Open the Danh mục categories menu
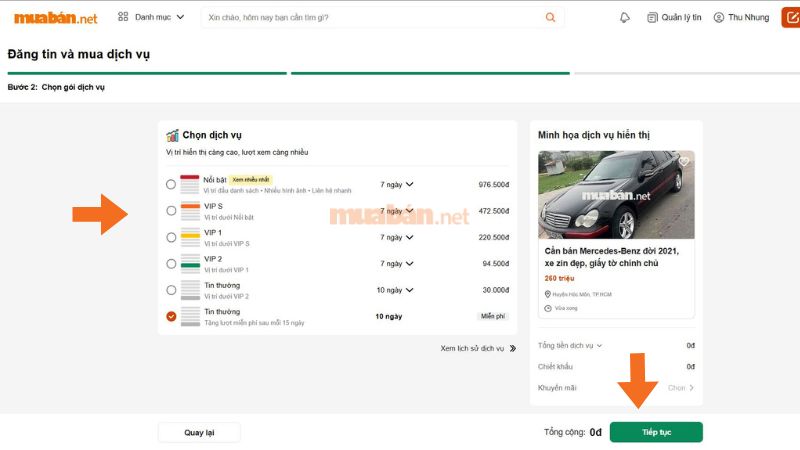The height and width of the screenshot is (450, 800). click(151, 17)
